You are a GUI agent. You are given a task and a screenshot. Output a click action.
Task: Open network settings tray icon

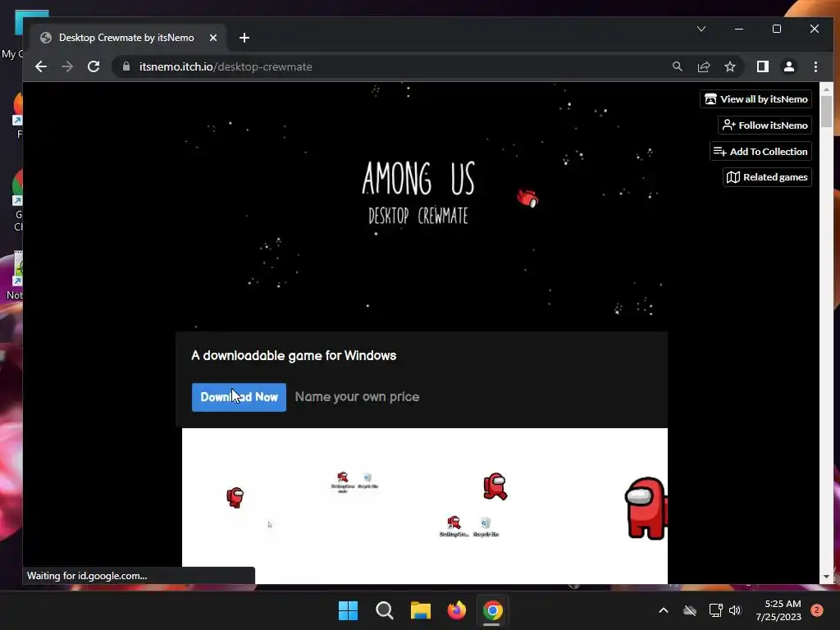tap(715, 610)
